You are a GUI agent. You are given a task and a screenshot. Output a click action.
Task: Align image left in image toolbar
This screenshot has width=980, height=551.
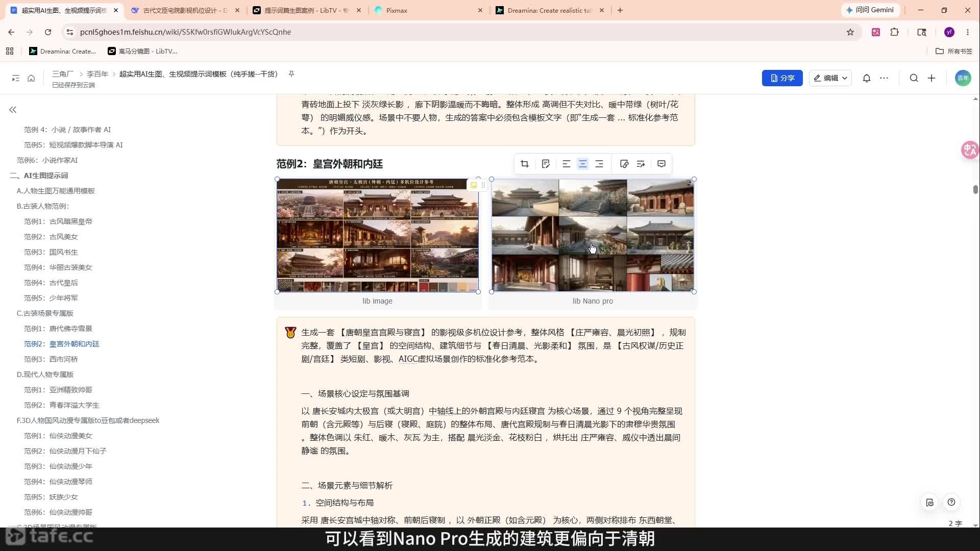[566, 164]
